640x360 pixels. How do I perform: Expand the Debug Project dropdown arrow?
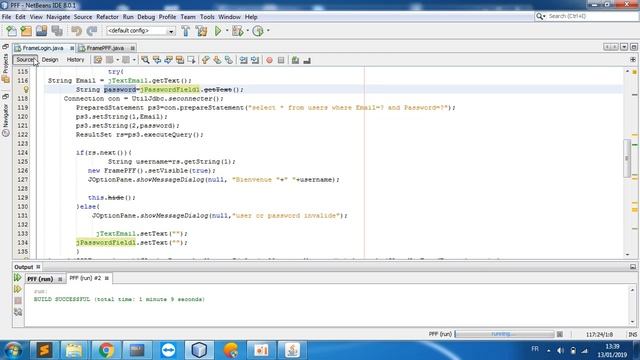pos(247,31)
